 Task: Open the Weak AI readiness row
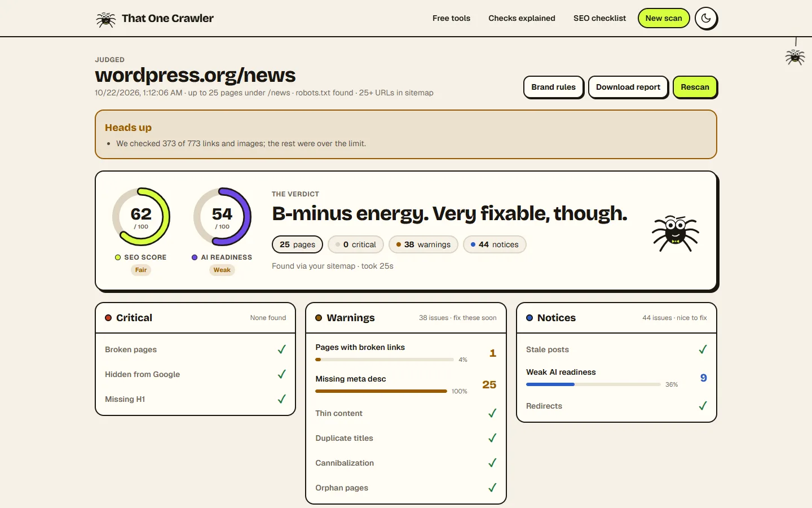coord(616,378)
